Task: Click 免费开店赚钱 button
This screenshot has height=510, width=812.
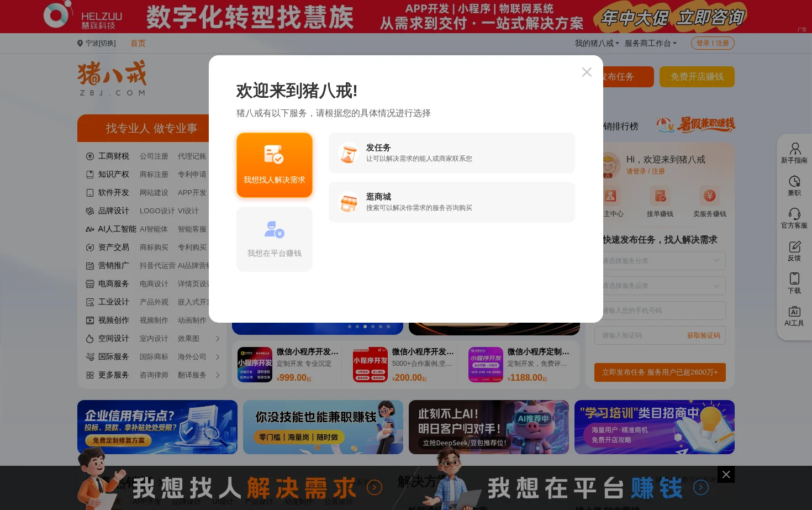Action: 697,77
